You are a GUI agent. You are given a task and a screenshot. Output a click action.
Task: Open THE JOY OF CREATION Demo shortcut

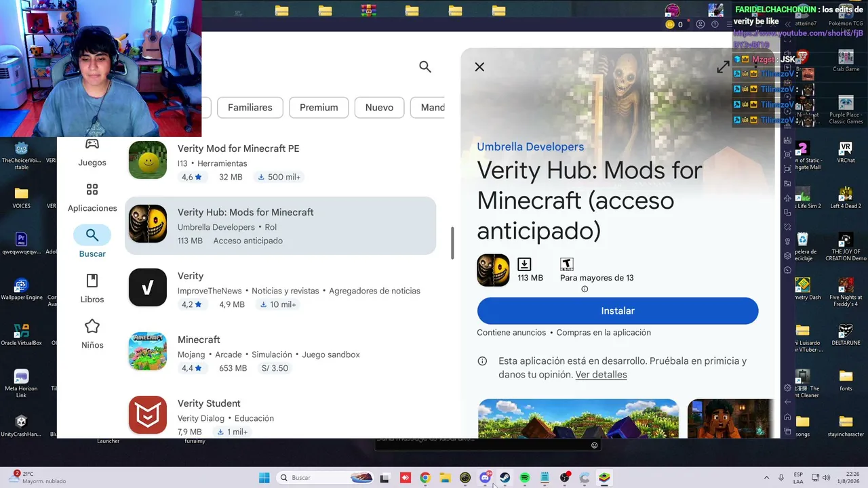pos(846,246)
